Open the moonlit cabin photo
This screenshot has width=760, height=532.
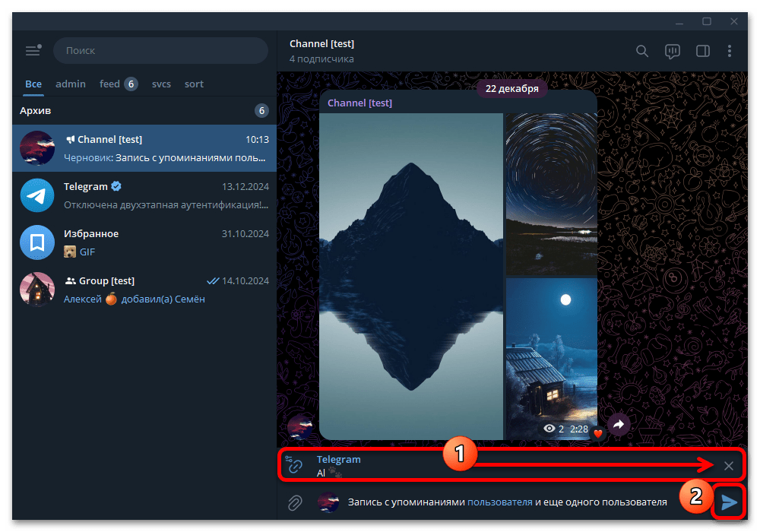[552, 359]
